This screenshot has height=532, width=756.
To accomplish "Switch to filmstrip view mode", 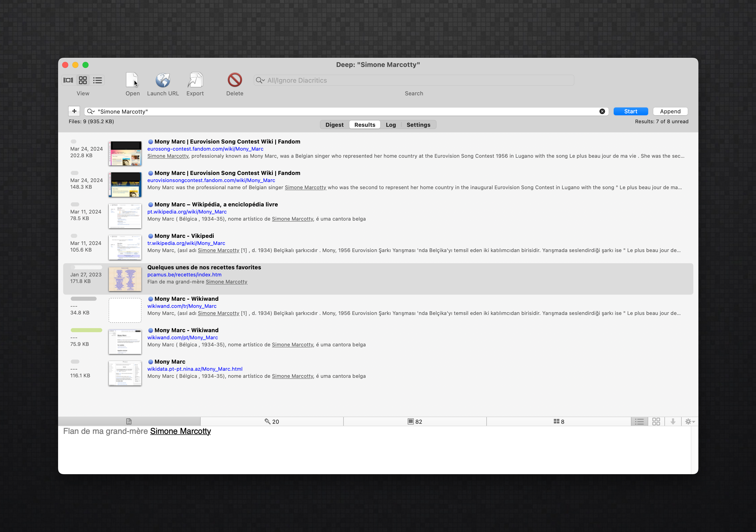I will click(68, 80).
